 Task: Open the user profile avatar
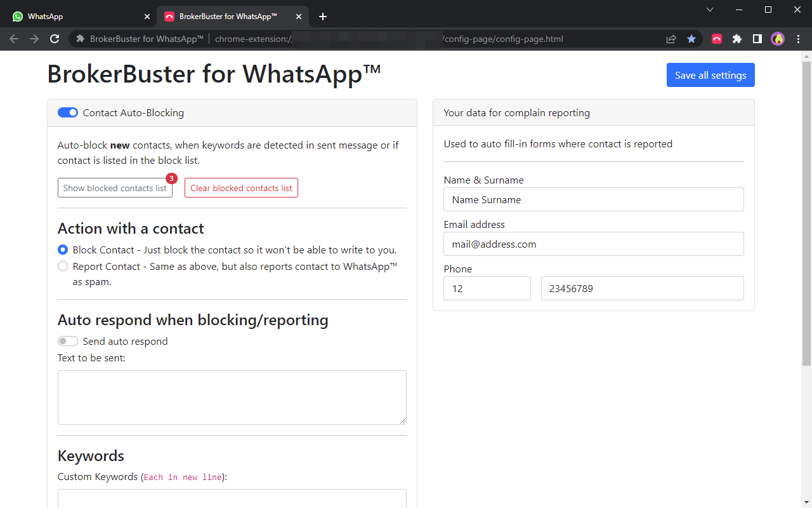(778, 39)
